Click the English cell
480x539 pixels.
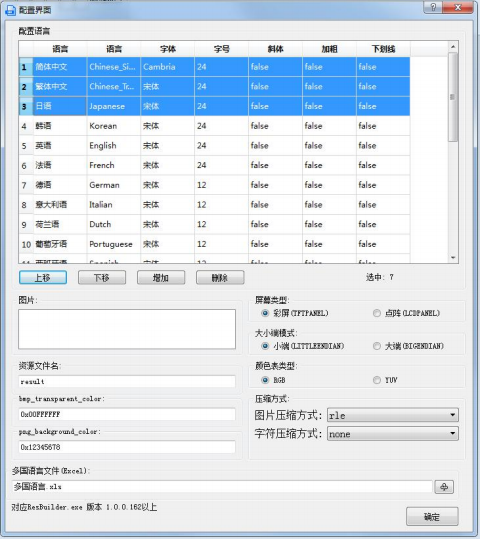point(114,145)
